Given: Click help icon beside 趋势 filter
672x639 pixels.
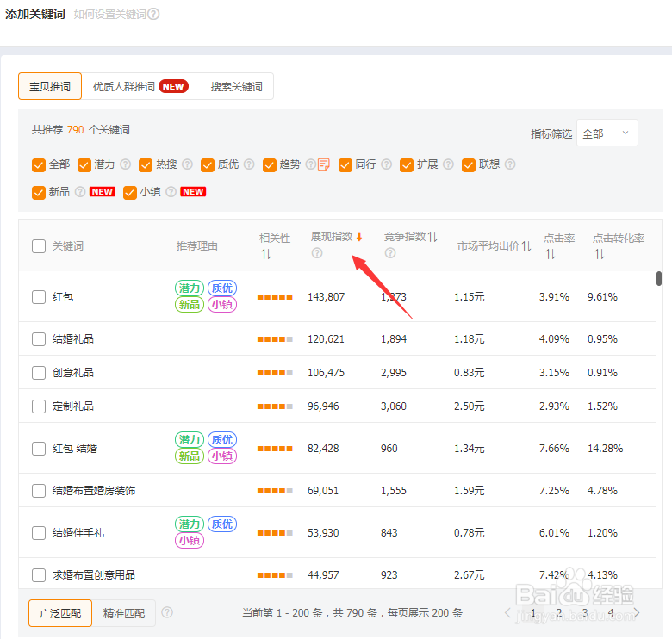Looking at the screenshot, I should (311, 164).
